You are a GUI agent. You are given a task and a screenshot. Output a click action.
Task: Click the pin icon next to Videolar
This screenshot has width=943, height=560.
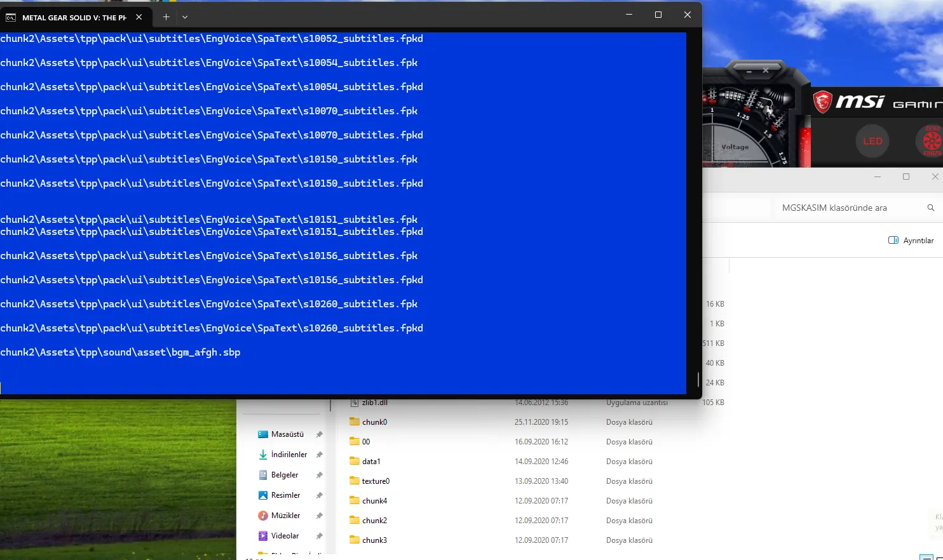(x=320, y=536)
